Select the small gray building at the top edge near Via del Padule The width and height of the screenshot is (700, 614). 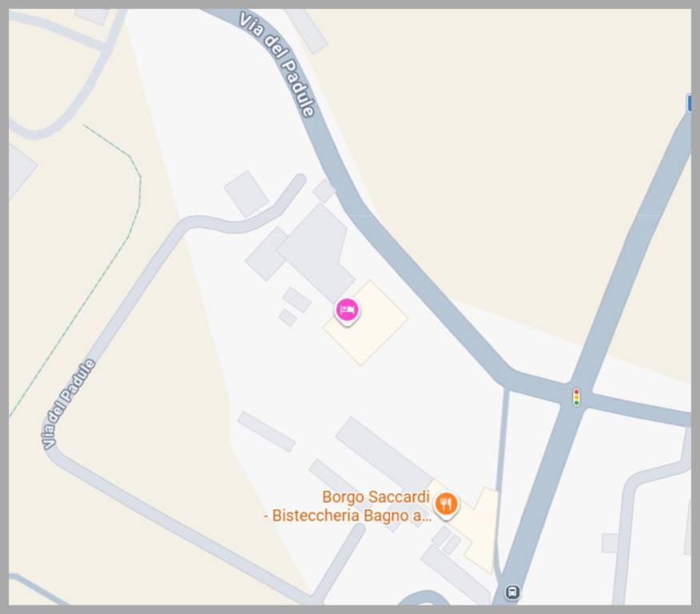pos(308,30)
